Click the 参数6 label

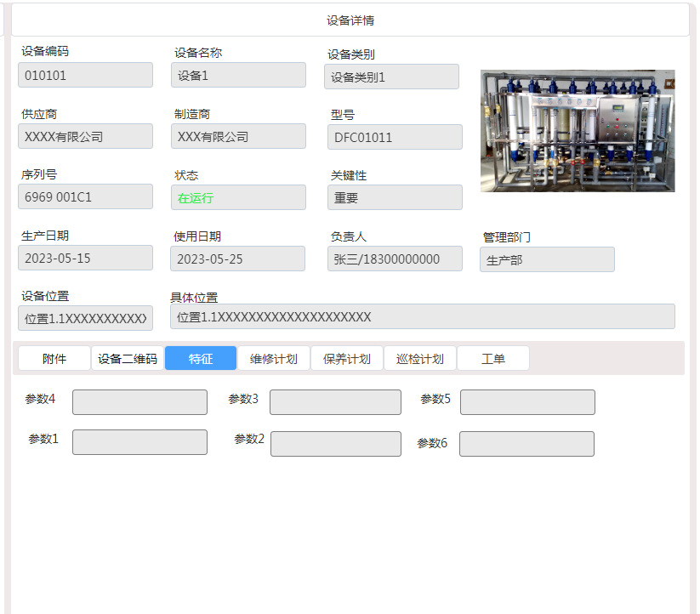coord(432,443)
